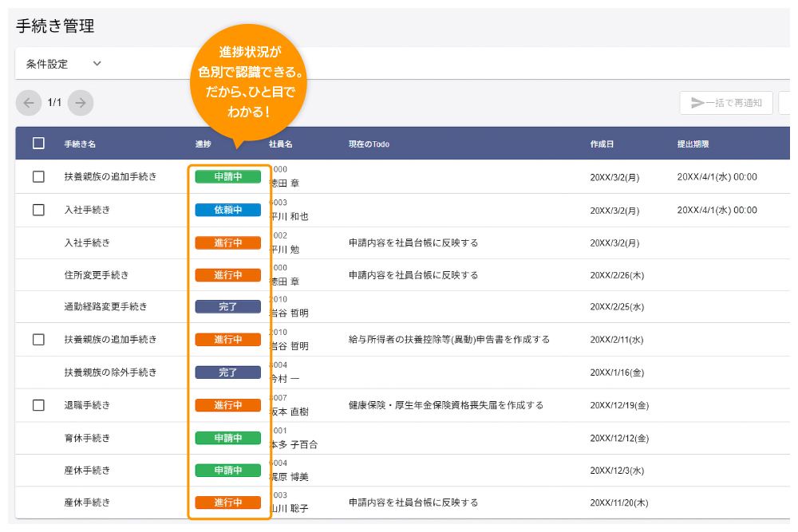
Task: Sort by 手続き名 column header
Action: [80, 144]
